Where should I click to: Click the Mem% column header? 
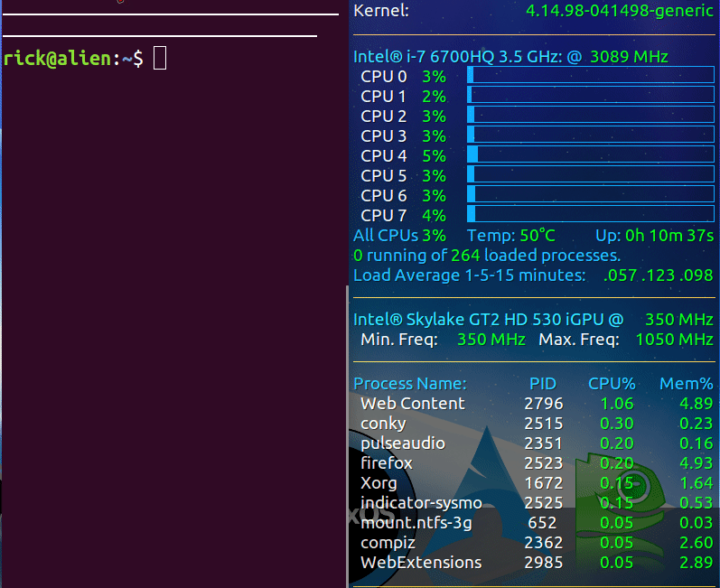coord(686,384)
